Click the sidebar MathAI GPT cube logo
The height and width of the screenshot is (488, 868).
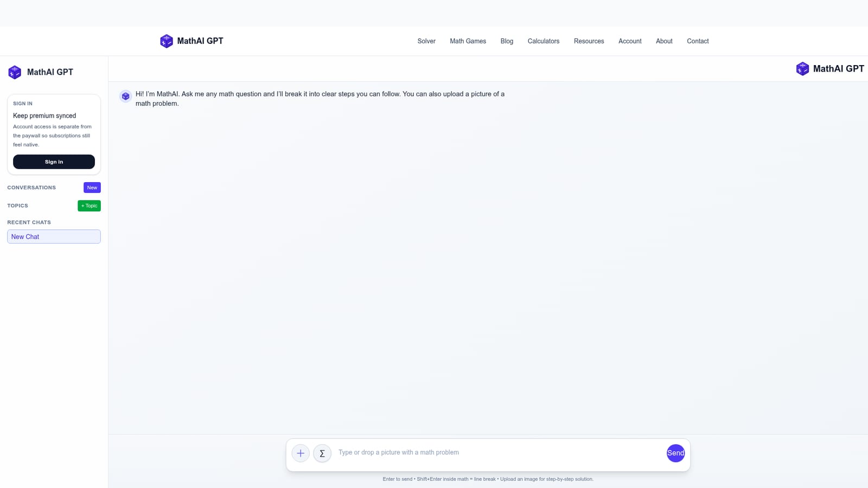tap(15, 72)
